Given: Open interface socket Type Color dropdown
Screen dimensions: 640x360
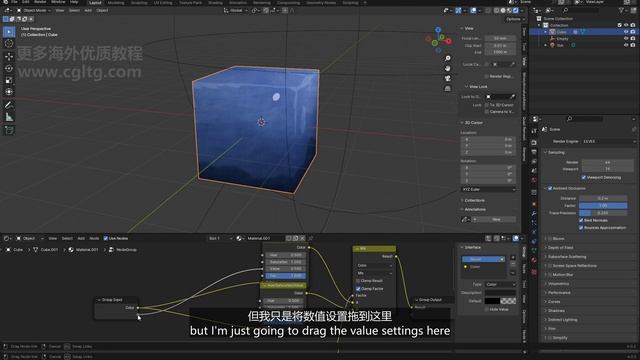Looking at the screenshot, I should point(500,284).
